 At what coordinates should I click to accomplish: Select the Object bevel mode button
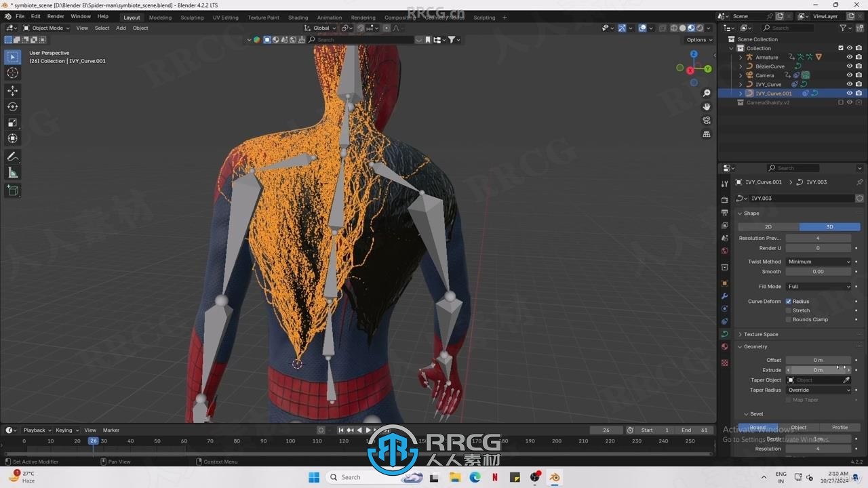click(799, 428)
